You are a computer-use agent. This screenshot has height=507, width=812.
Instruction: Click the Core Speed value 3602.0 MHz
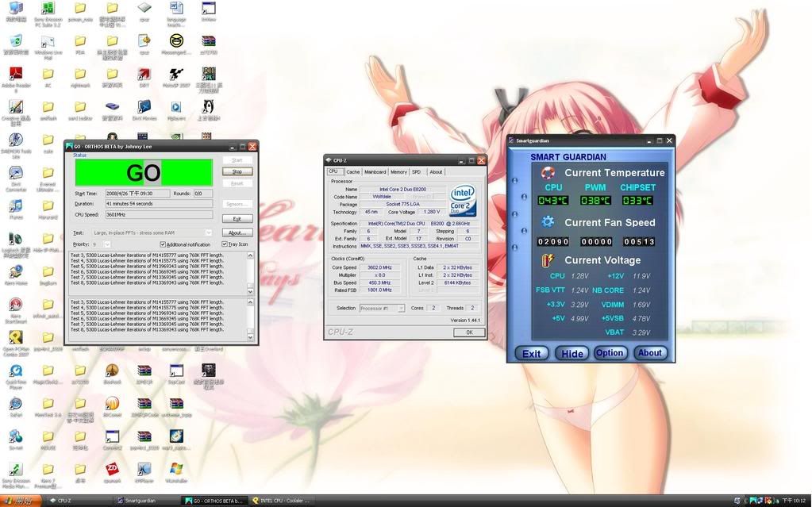(x=379, y=267)
